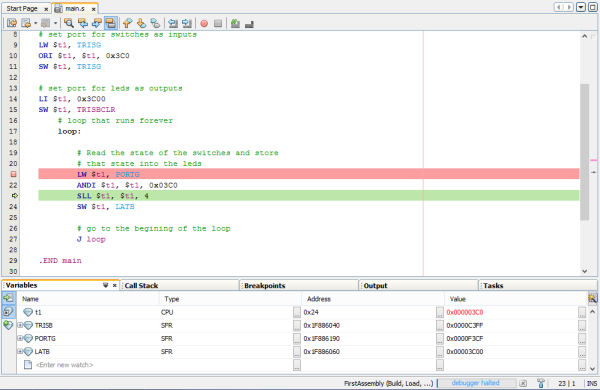Toggle the Highlight Search button
Screen dimensions: 600x390
pos(111,23)
